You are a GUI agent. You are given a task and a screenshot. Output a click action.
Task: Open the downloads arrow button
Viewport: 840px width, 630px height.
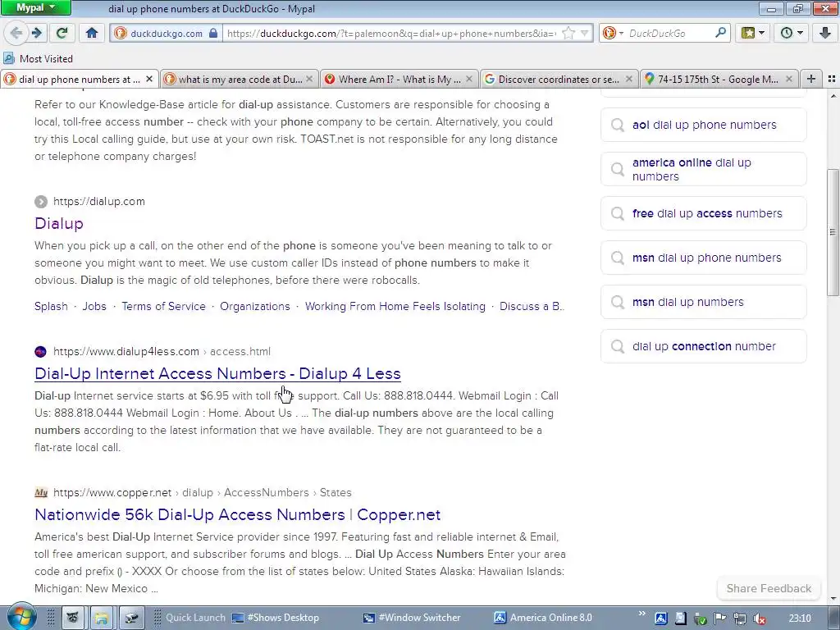pos(825,33)
